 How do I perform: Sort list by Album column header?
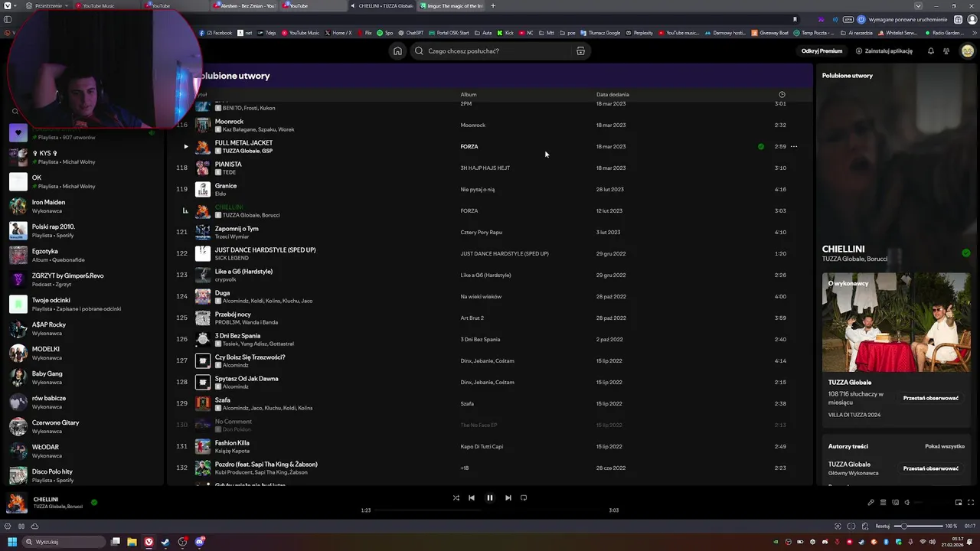pos(469,94)
